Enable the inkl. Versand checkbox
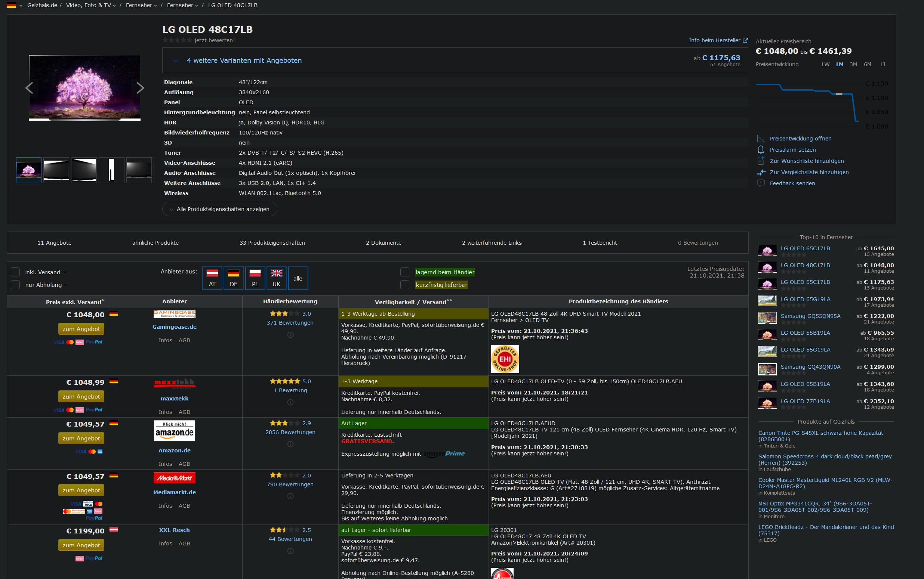The width and height of the screenshot is (924, 579). click(x=15, y=272)
